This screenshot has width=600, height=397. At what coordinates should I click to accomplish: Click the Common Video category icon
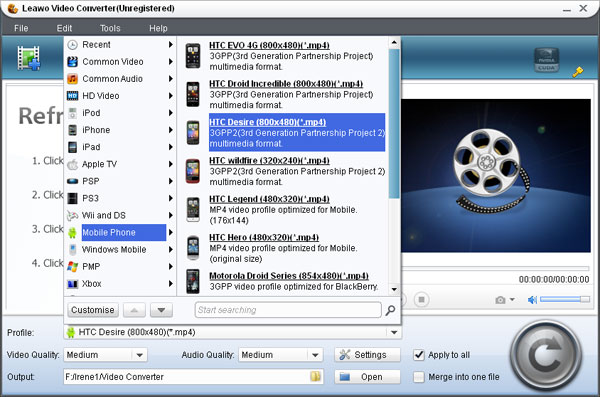[72, 62]
